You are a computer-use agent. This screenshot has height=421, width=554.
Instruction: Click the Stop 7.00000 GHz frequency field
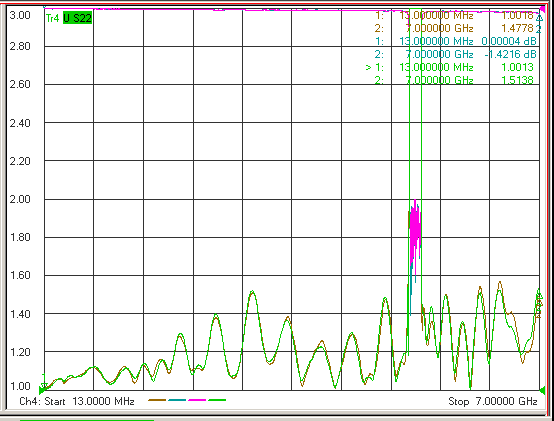[x=493, y=401]
